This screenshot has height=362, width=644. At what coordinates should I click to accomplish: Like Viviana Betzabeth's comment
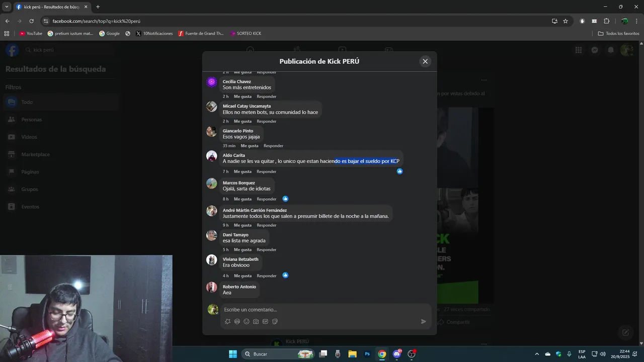click(x=243, y=276)
